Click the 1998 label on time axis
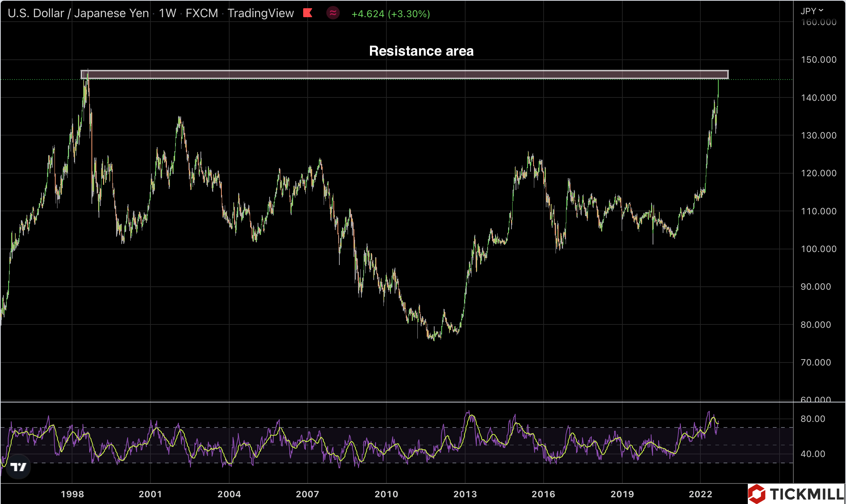The image size is (846, 504). tap(72, 494)
